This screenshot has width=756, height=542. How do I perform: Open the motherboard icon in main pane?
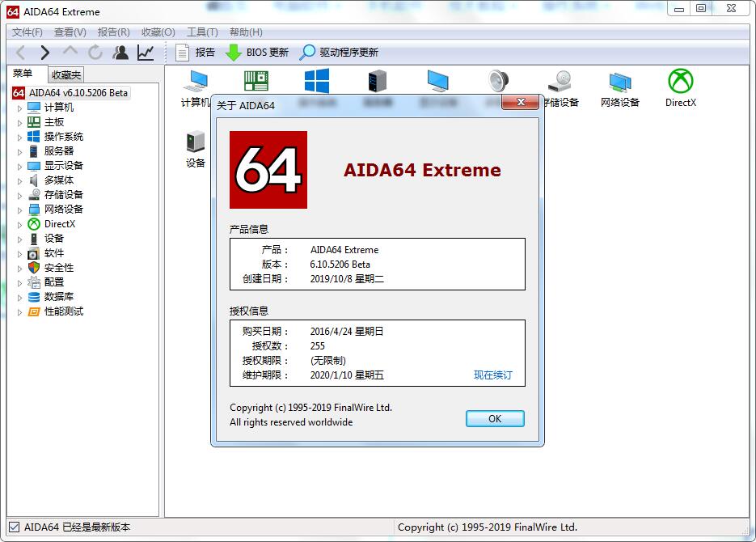point(256,80)
